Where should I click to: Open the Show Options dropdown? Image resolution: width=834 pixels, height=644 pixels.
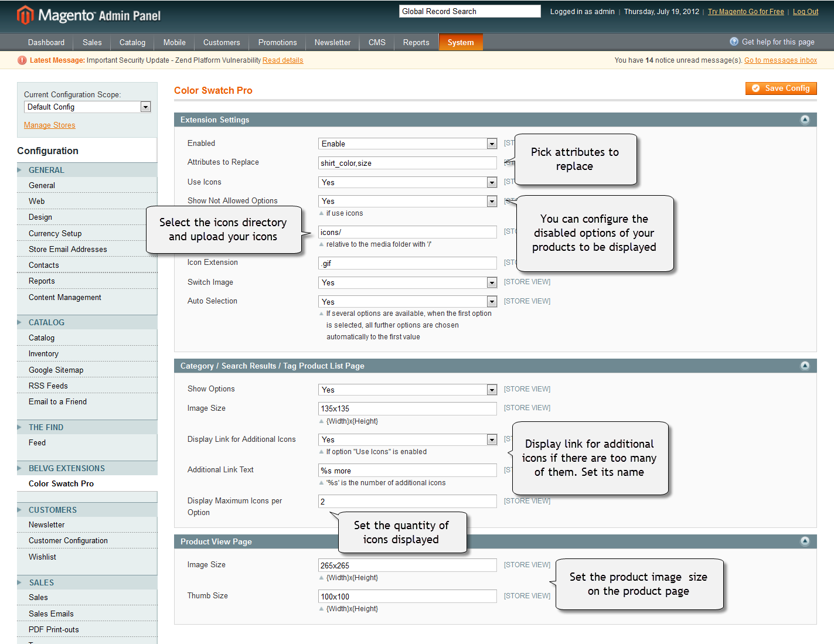tap(407, 390)
